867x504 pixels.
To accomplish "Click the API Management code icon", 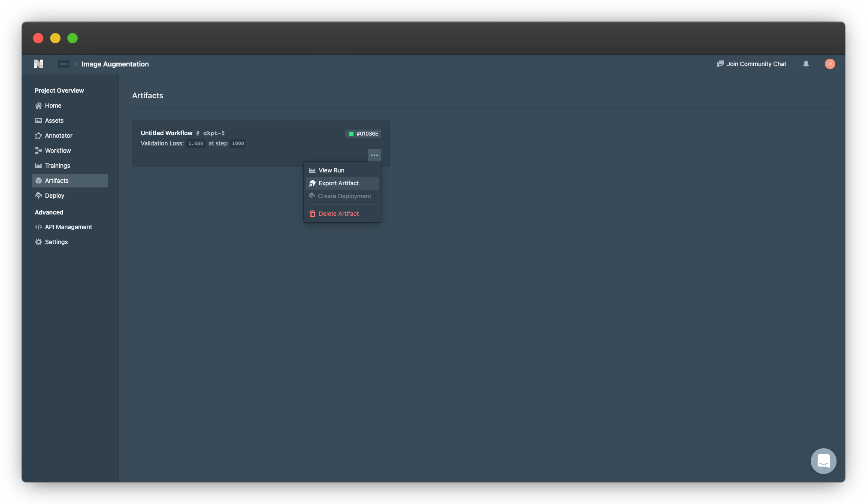I will point(39,227).
